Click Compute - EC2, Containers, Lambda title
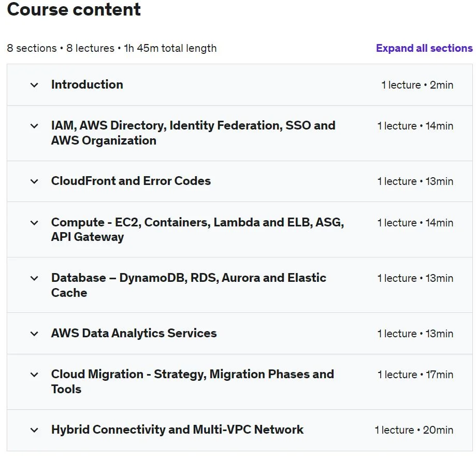476x458 pixels. coord(198,230)
